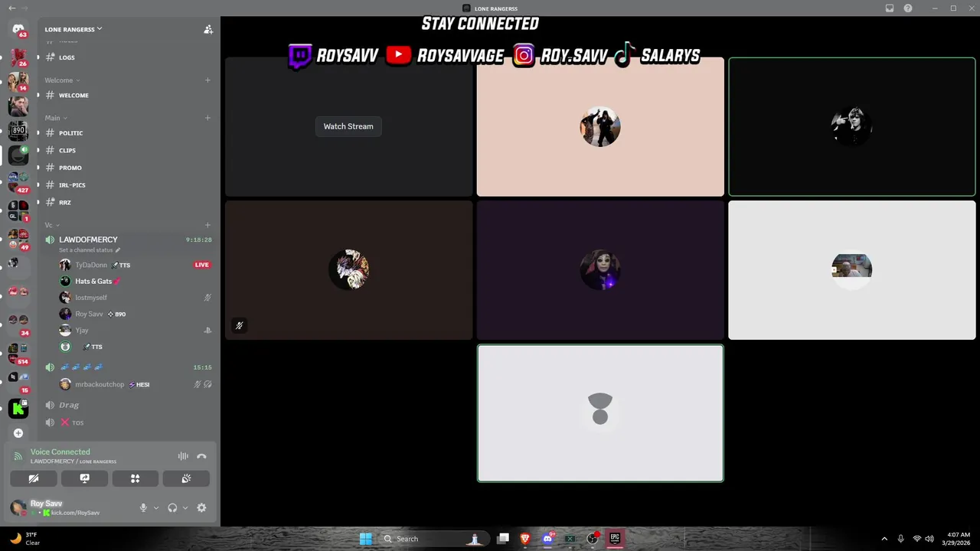Create channel in Welcome category
This screenshot has width=980, height=551.
(207, 80)
